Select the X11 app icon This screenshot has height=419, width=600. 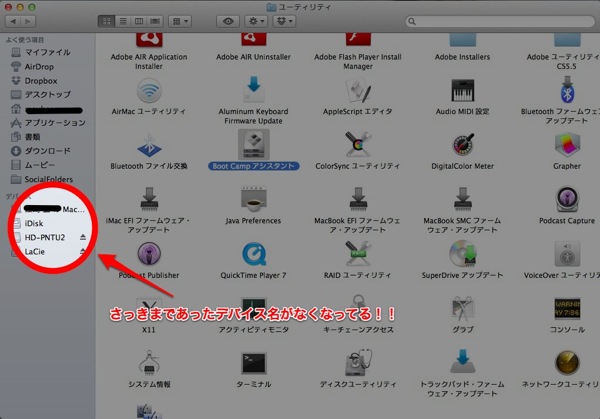[x=149, y=309]
